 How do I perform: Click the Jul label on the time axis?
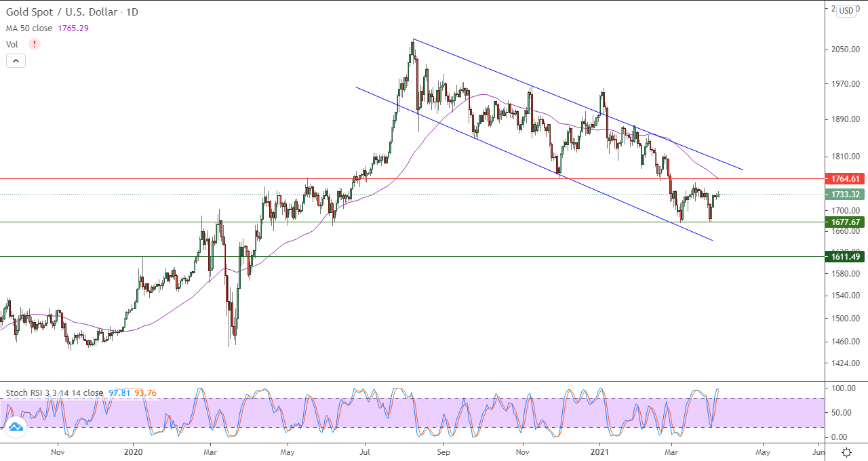click(365, 451)
